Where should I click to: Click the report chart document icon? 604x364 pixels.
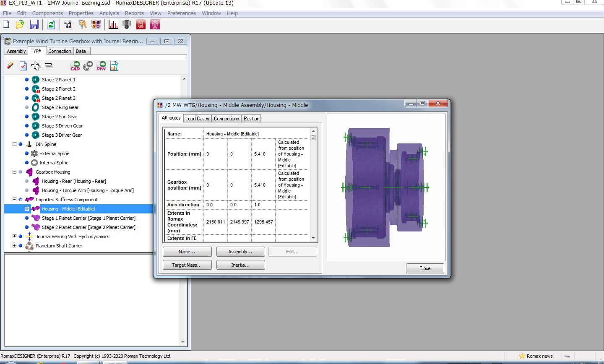click(114, 66)
